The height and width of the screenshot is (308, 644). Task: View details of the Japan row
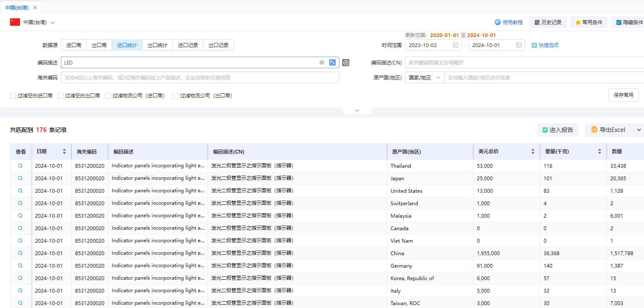20,178
